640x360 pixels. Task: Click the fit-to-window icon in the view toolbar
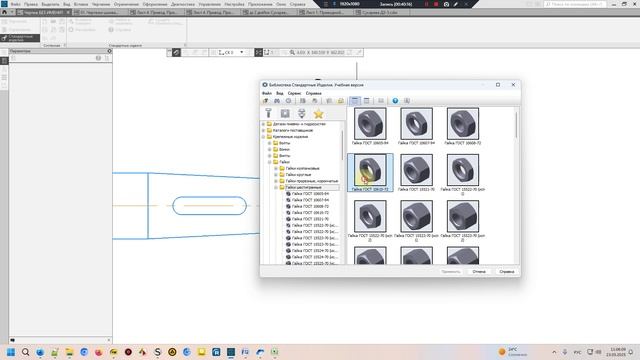(x=258, y=52)
